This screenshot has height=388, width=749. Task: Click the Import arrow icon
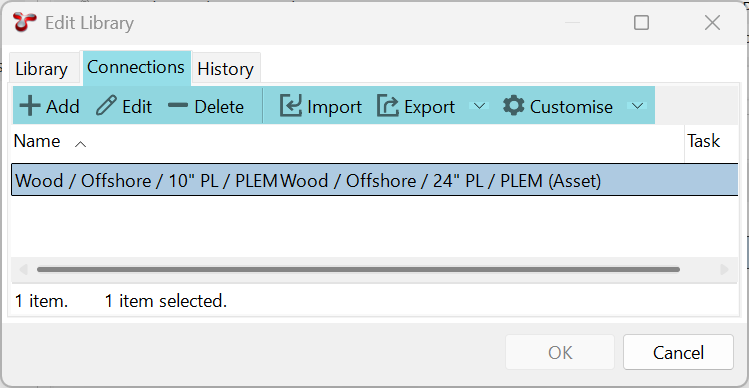290,106
